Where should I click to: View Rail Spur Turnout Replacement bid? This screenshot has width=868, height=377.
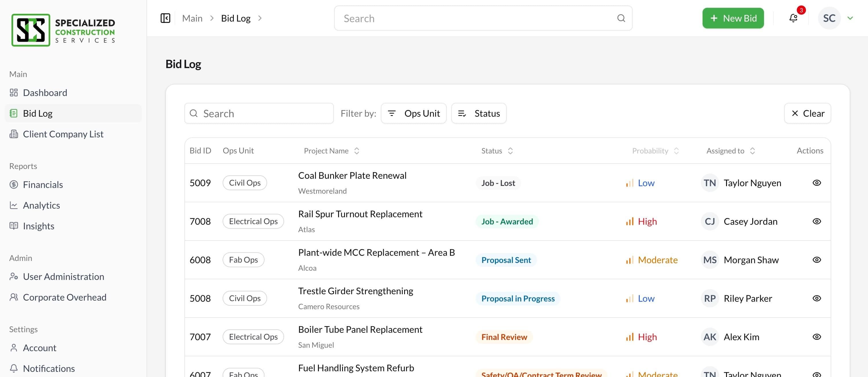[817, 221]
